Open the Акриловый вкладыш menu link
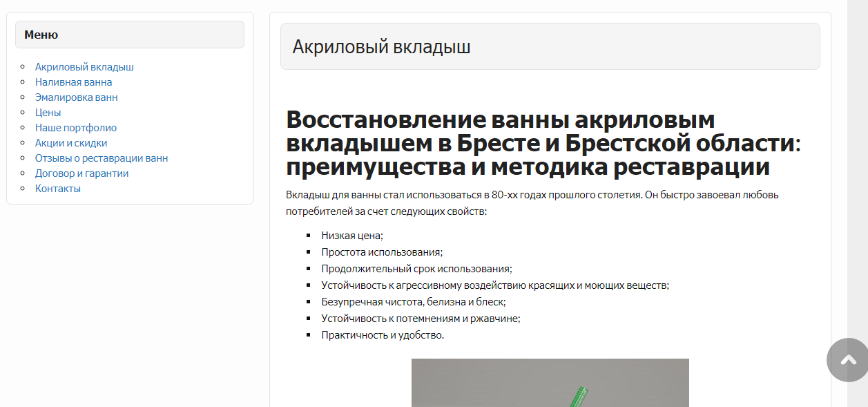 coord(84,67)
